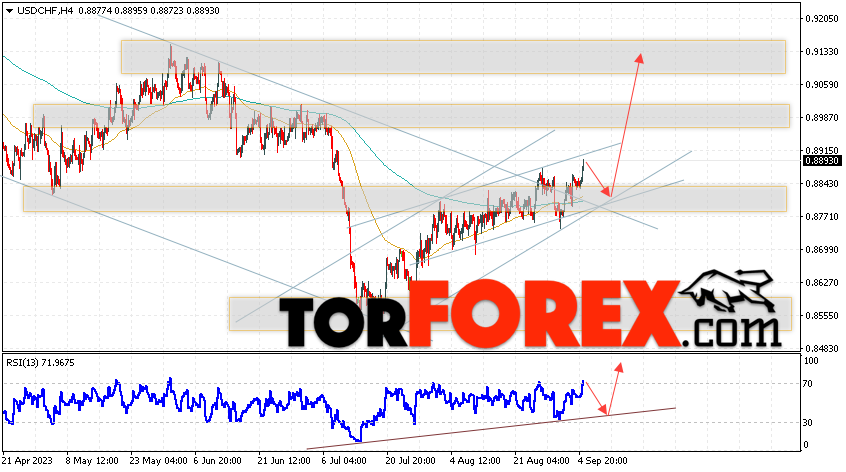This screenshot has width=846, height=472.
Task: Click the 20 Jul 20:00 time label
Action: coord(411,461)
